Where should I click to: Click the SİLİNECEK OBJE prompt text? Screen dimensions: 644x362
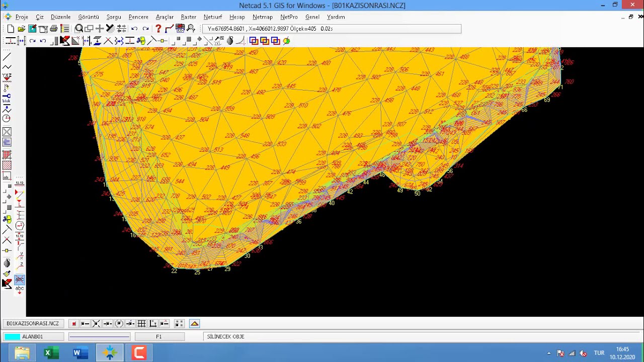[225, 337]
